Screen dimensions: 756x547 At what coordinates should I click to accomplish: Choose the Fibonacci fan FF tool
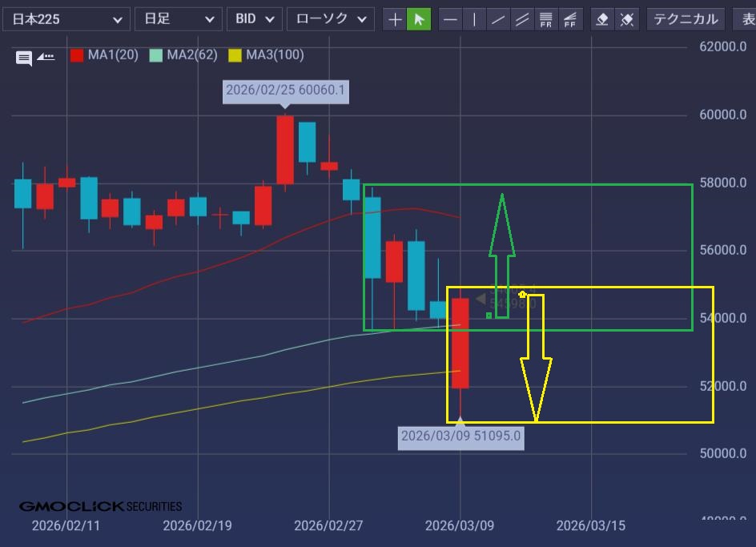(570, 19)
